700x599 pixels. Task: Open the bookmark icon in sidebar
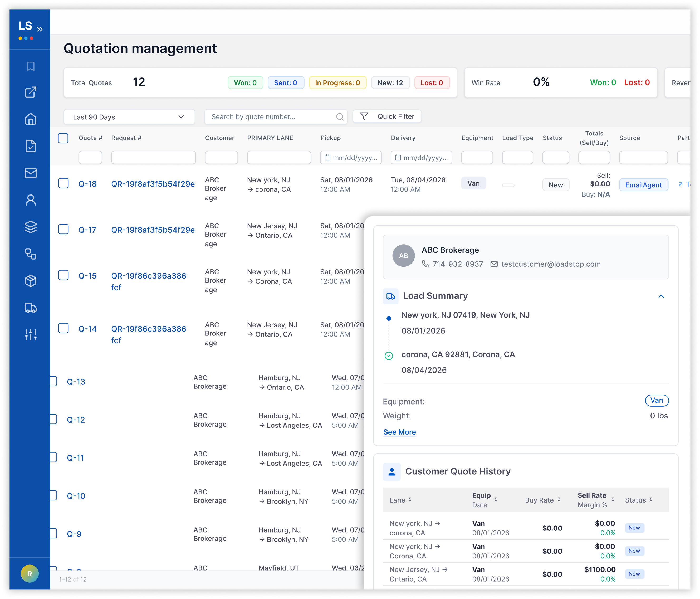click(30, 66)
